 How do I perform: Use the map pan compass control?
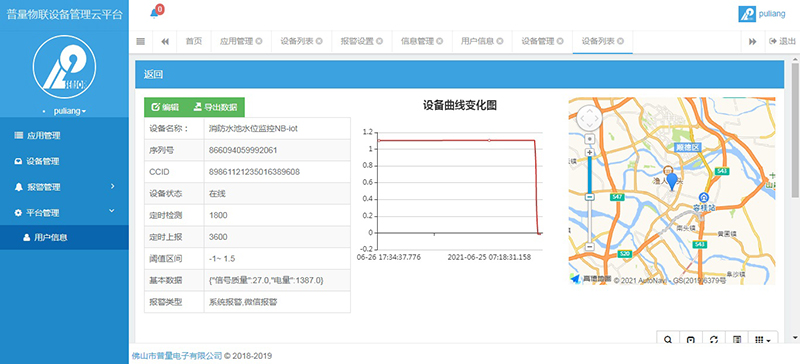[x=589, y=118]
